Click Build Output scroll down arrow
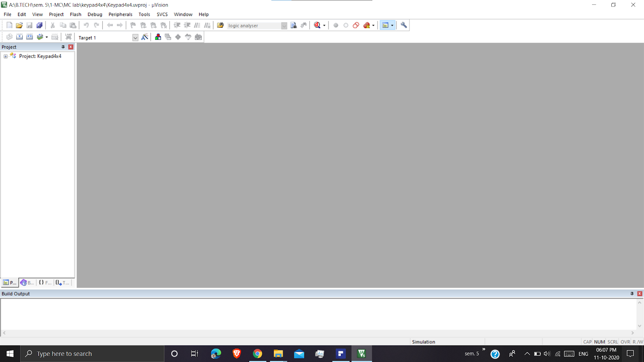The image size is (644, 362). click(x=640, y=326)
